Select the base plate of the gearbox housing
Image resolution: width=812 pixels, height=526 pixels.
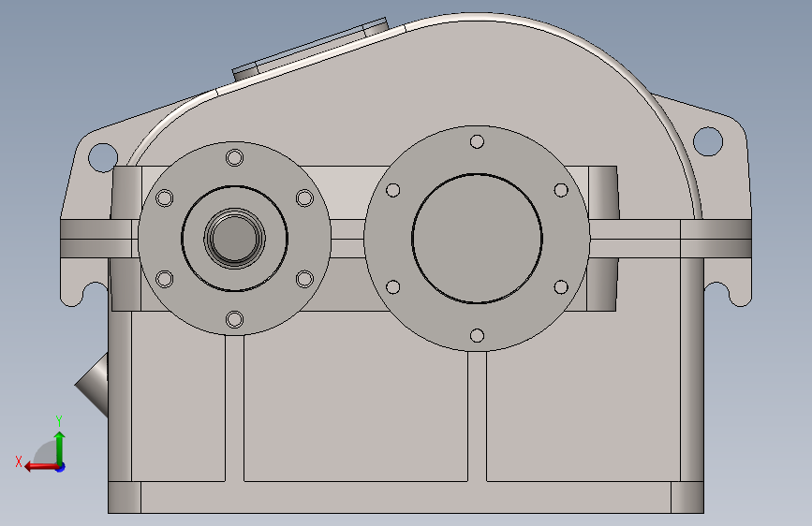406,498
